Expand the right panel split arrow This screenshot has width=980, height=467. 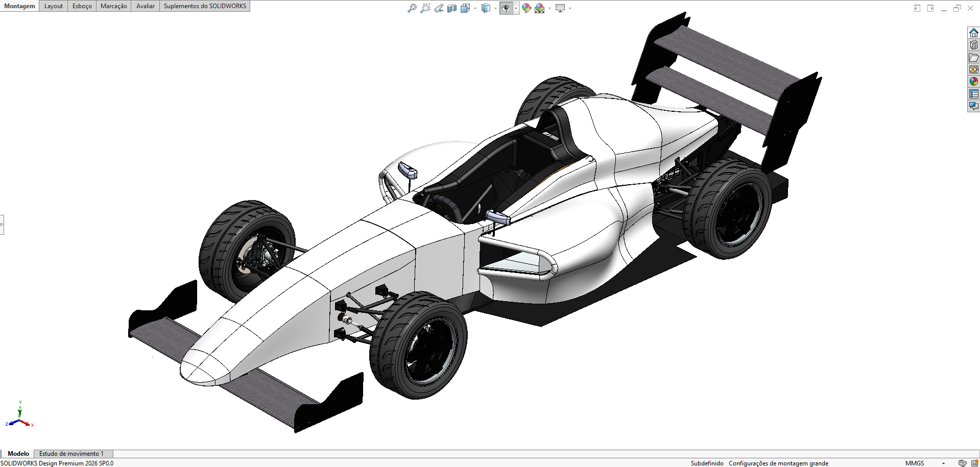930,8
